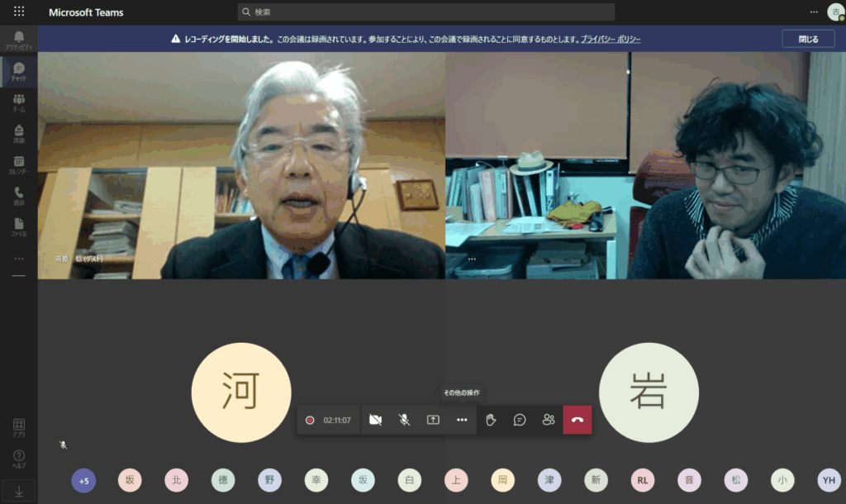This screenshot has height=504, width=846.
Task: Show the participants list
Action: pos(549,420)
